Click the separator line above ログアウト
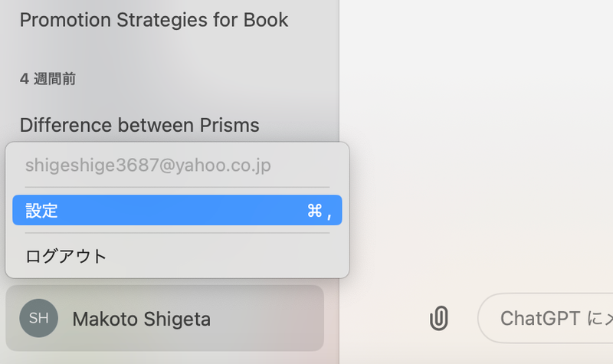The width and height of the screenshot is (613, 364). (177, 233)
